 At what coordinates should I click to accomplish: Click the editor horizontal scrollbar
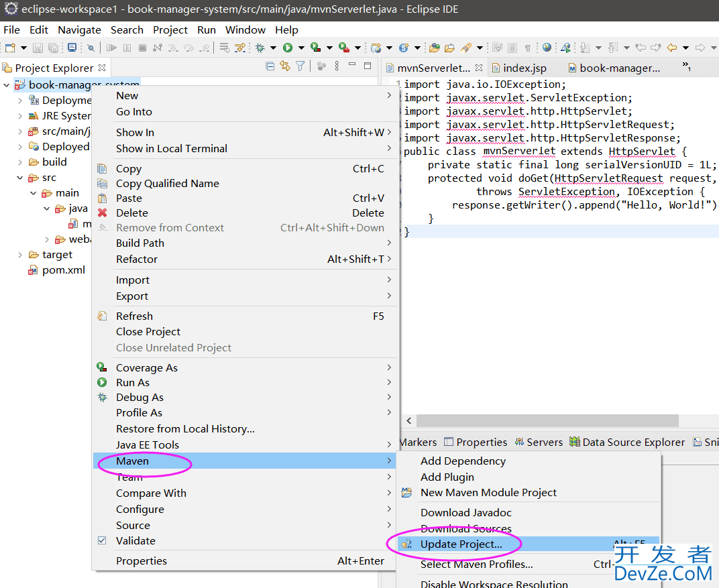coord(547,421)
